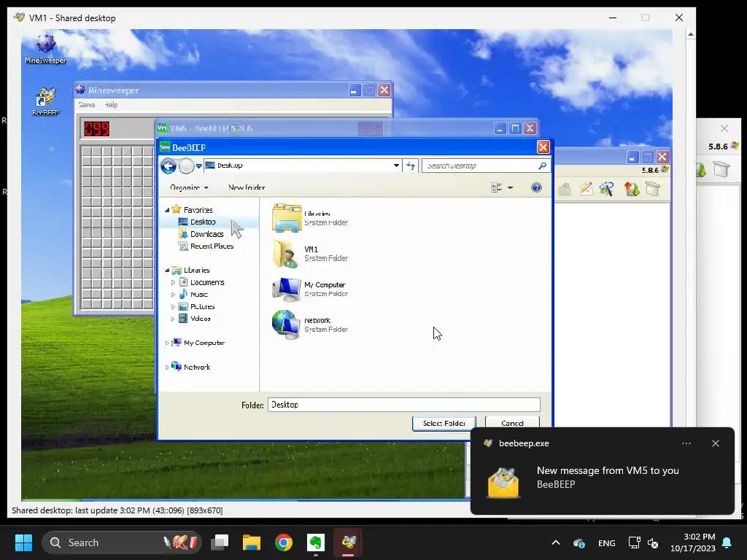Close the BeeBEEP folder dialog

(x=543, y=147)
